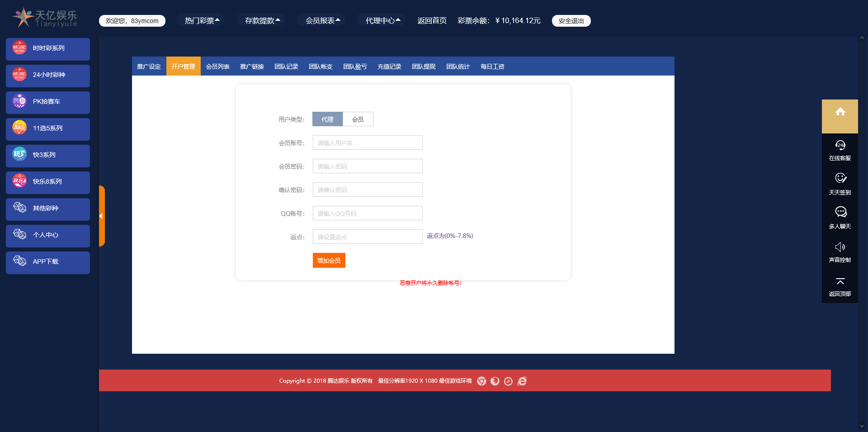868x432 pixels.
Task: Click the Internet Explorer icon in footer
Action: click(x=522, y=381)
